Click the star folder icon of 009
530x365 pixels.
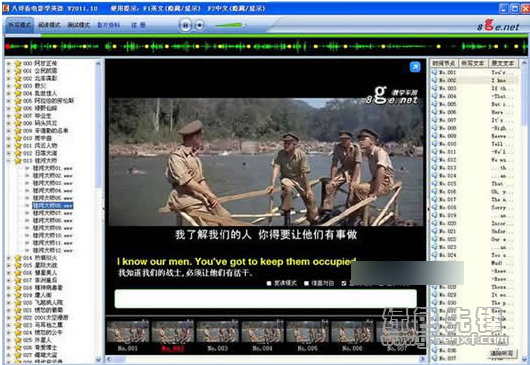click(x=18, y=130)
